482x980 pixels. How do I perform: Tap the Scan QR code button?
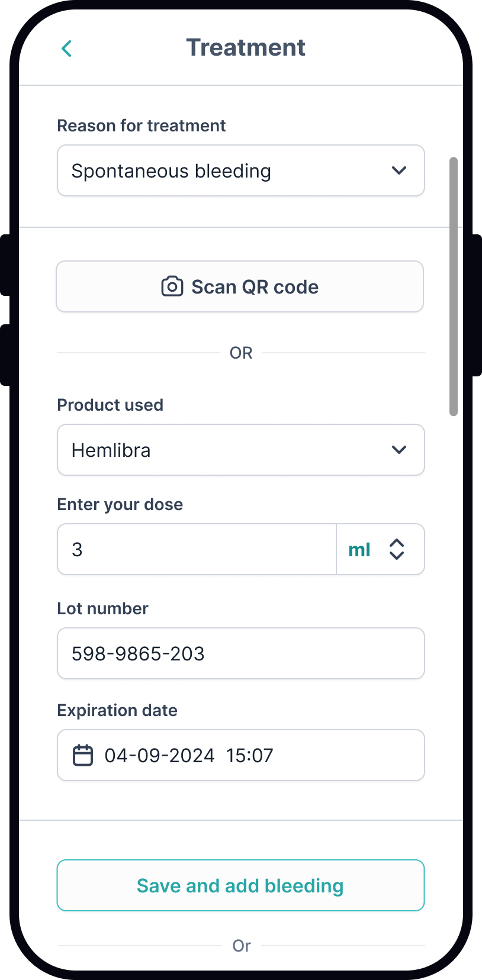click(x=240, y=286)
